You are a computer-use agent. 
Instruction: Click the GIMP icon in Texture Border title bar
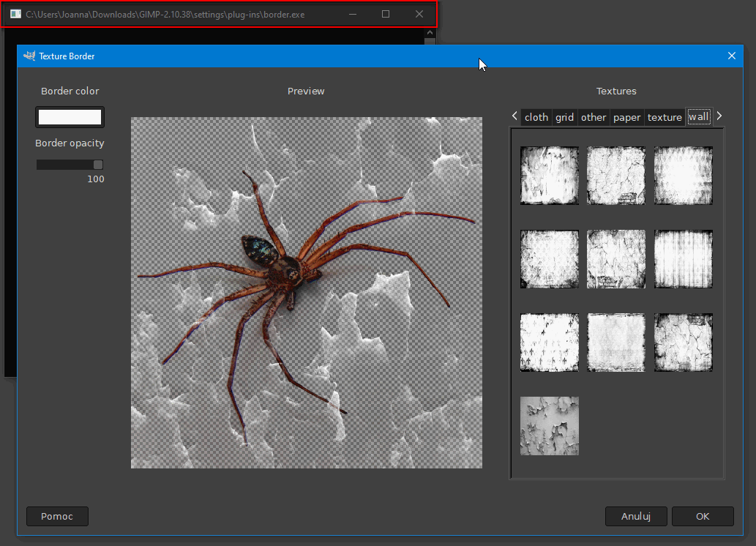coord(30,56)
